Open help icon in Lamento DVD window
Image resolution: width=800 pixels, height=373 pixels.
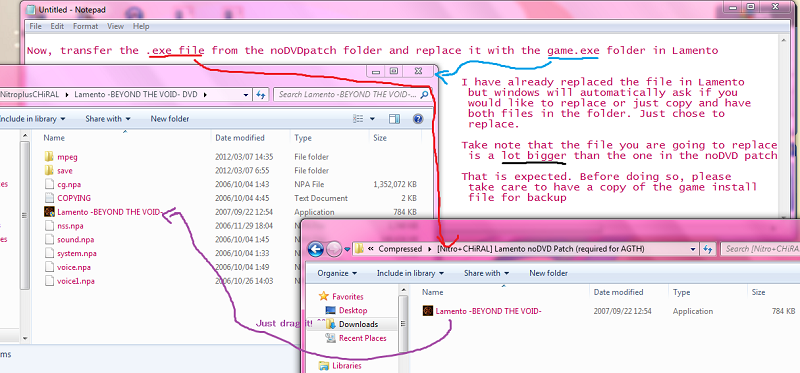tap(418, 119)
